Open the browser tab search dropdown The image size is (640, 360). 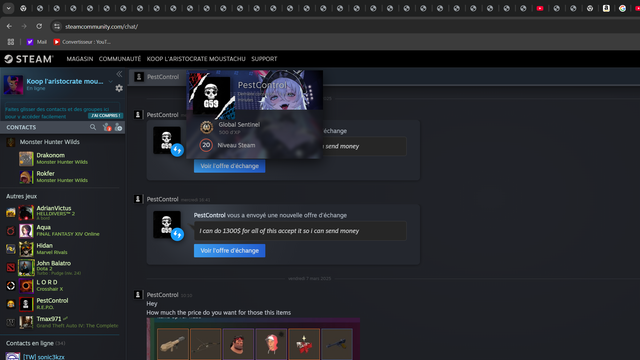pos(8,8)
